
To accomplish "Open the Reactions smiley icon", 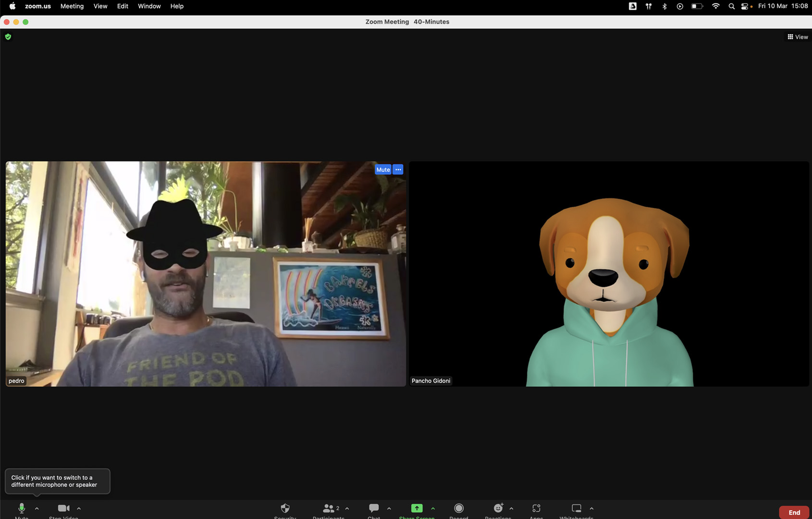I will [x=498, y=508].
